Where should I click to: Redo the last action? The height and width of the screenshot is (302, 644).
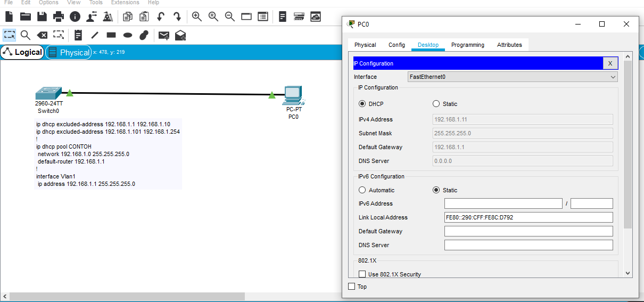177,17
